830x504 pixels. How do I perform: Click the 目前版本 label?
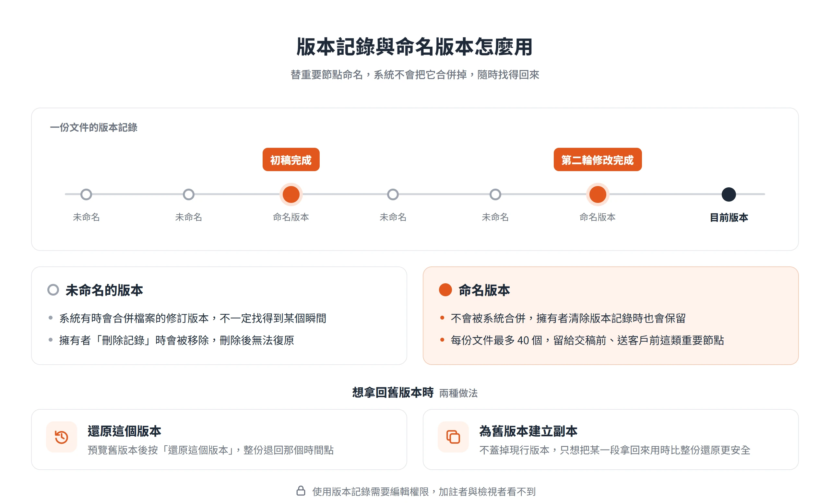729,217
